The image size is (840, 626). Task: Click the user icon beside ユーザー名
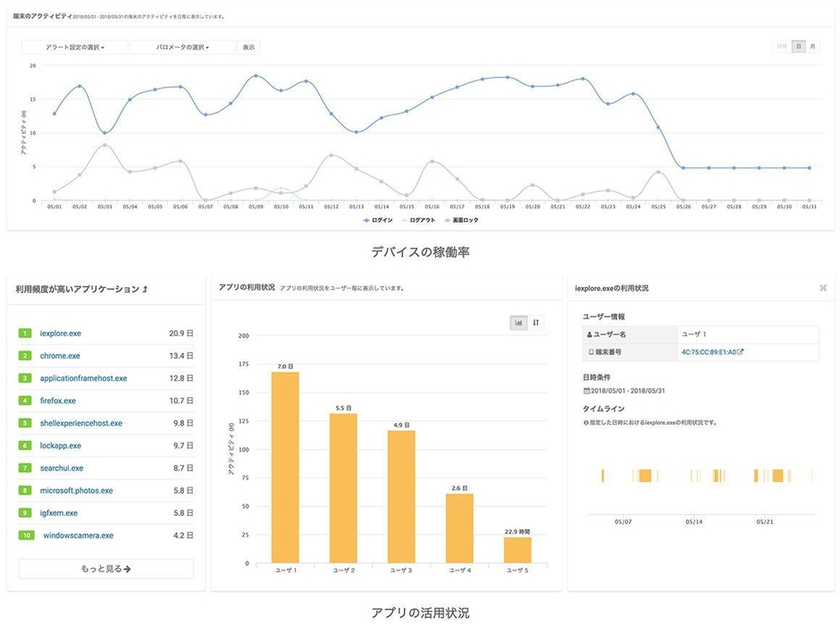[x=590, y=334]
